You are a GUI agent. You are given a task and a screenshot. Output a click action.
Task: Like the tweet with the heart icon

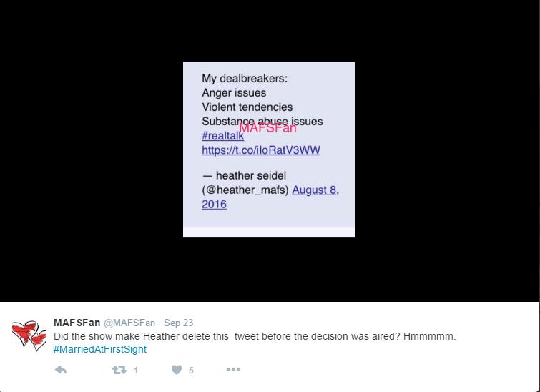pos(177,370)
